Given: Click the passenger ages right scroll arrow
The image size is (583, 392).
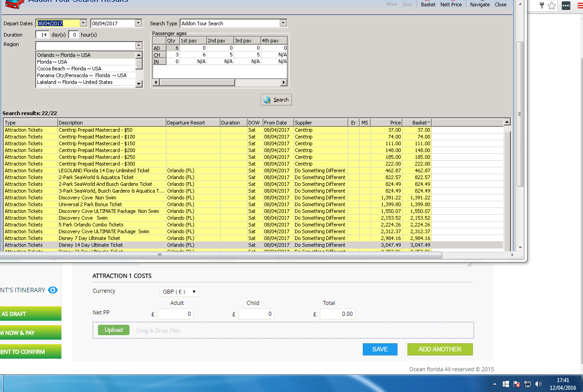Looking at the screenshot, I should click(284, 83).
